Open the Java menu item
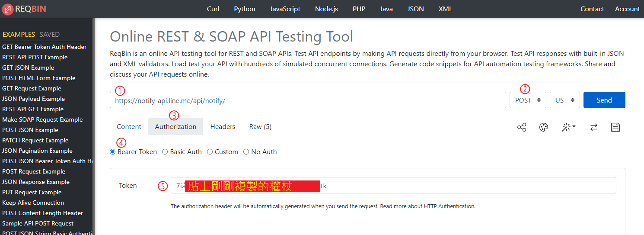This screenshot has width=644, height=235. (386, 9)
